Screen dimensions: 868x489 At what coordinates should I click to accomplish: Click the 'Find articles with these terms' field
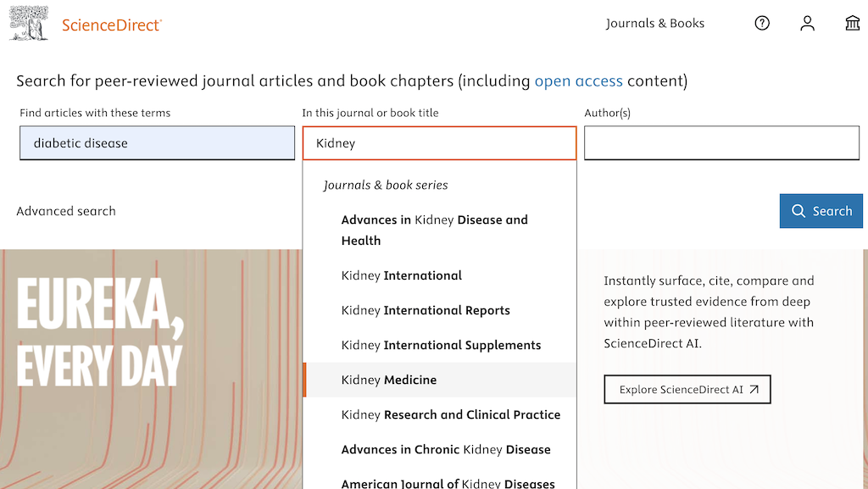coord(157,143)
